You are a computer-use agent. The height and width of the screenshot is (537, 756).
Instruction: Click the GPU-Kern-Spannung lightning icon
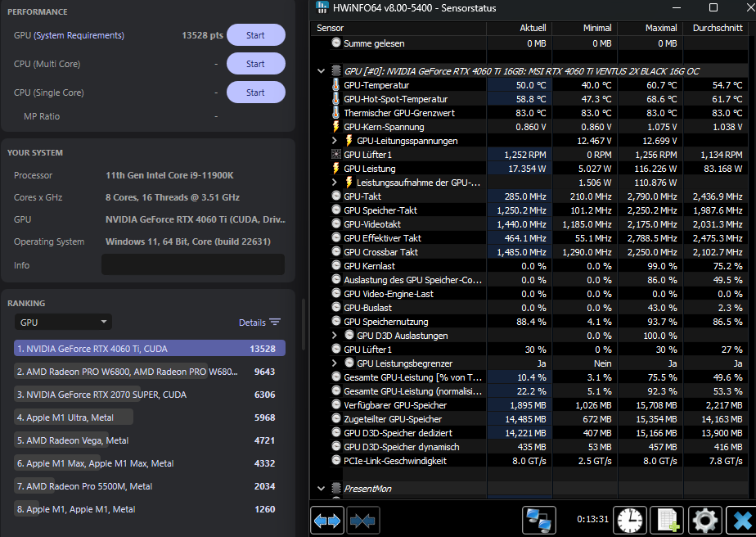(336, 127)
